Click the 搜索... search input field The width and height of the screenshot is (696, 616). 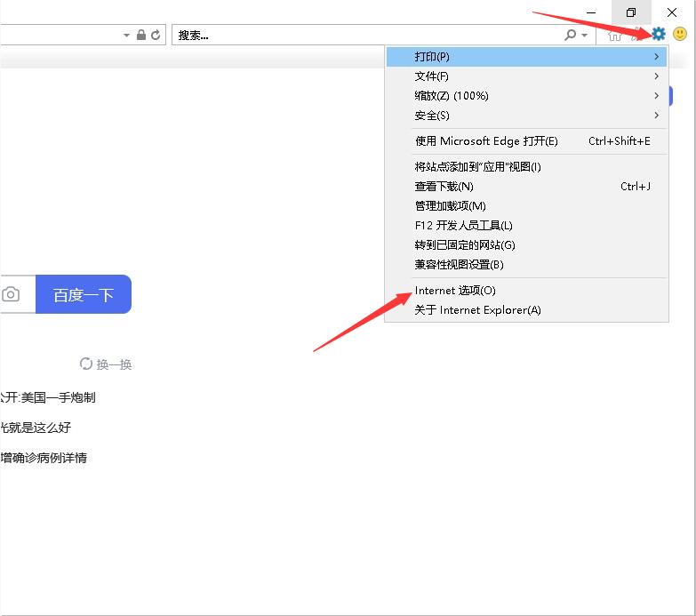(x=366, y=35)
